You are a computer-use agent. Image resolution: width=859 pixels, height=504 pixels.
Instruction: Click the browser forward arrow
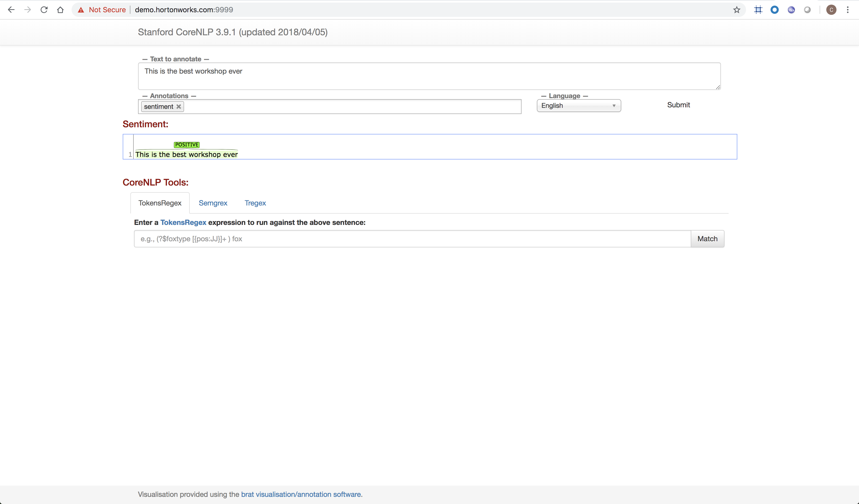(28, 10)
